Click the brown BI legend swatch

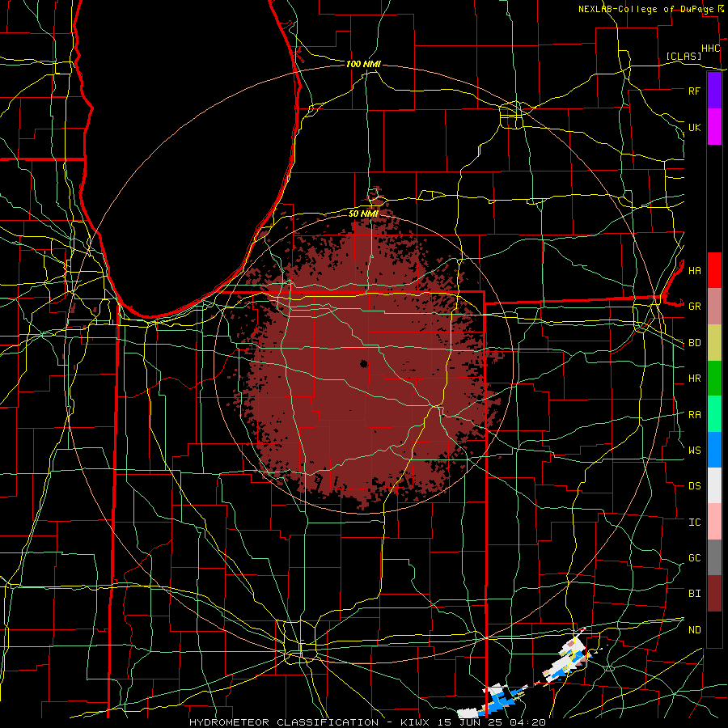(714, 594)
